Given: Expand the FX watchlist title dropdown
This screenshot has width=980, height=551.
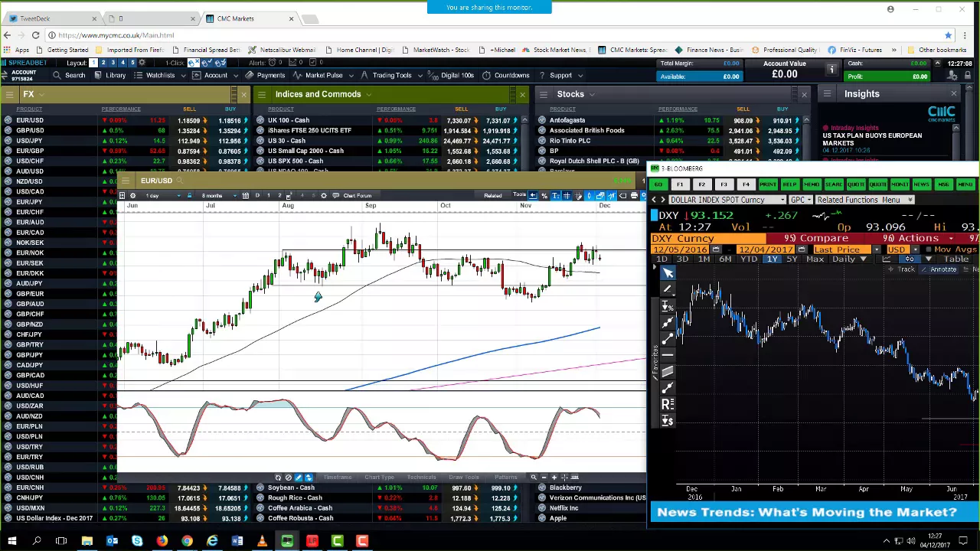Looking at the screenshot, I should point(41,94).
